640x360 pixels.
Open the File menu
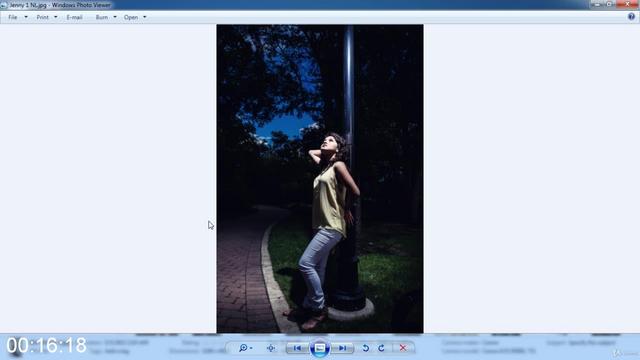[x=13, y=17]
